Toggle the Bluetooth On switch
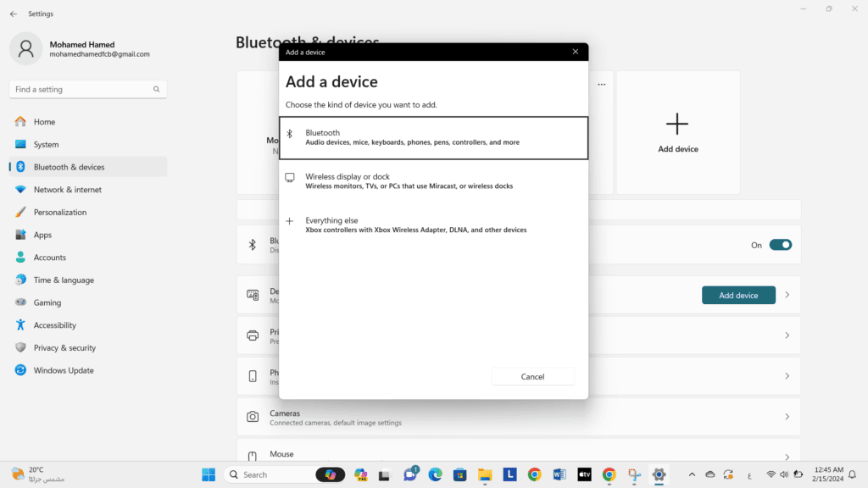868x488 pixels. (x=780, y=245)
